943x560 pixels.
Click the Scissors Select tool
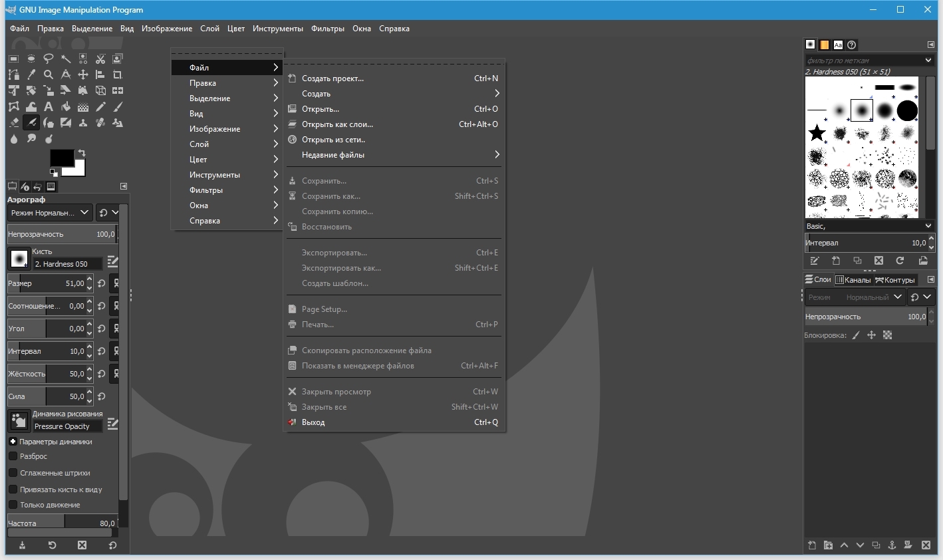(100, 59)
